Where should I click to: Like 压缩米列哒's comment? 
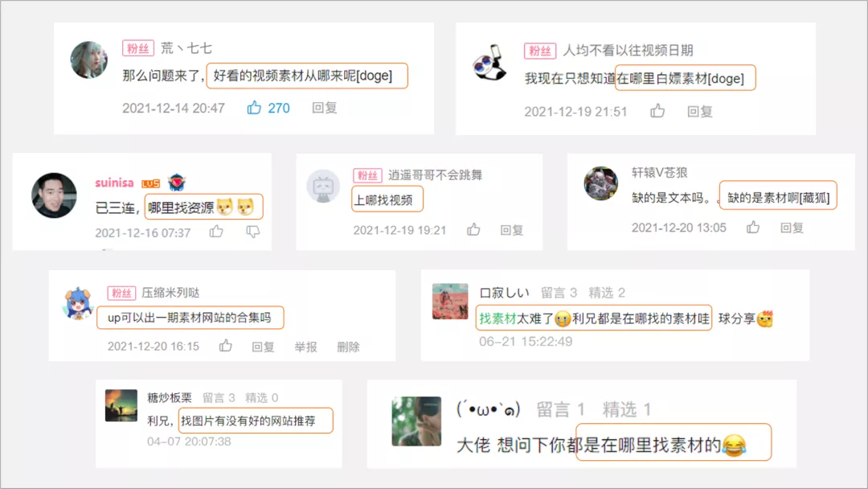click(x=225, y=346)
